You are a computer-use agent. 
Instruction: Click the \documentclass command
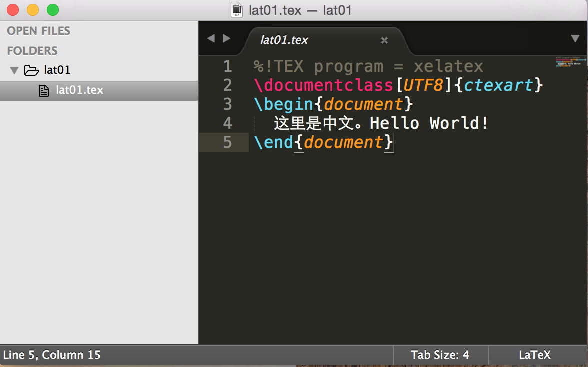pyautogui.click(x=323, y=85)
